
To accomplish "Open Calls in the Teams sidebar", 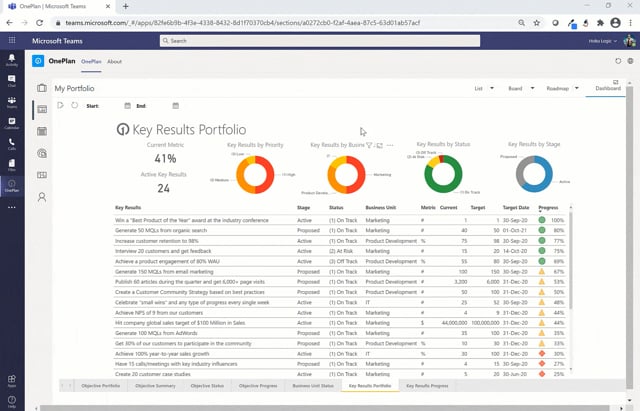I will click(12, 144).
